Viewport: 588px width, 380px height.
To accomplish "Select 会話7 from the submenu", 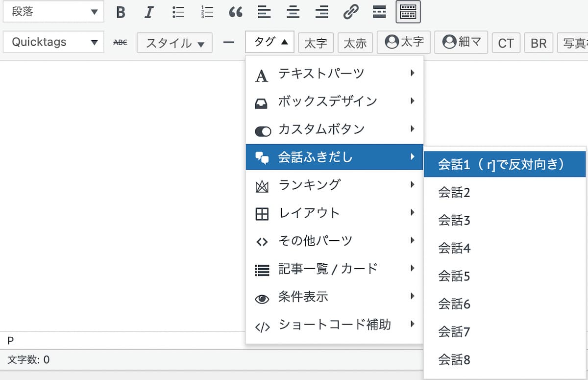I will pos(505,332).
